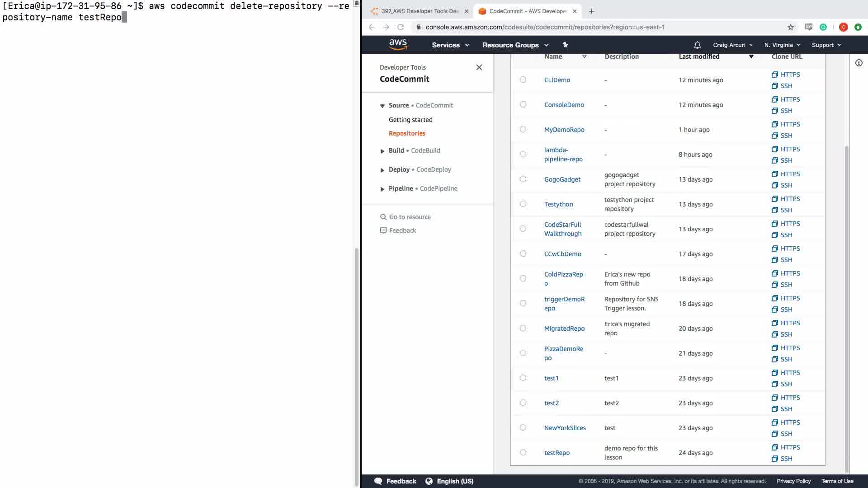
Task: Click the Privacy Policy footer link
Action: pos(793,481)
